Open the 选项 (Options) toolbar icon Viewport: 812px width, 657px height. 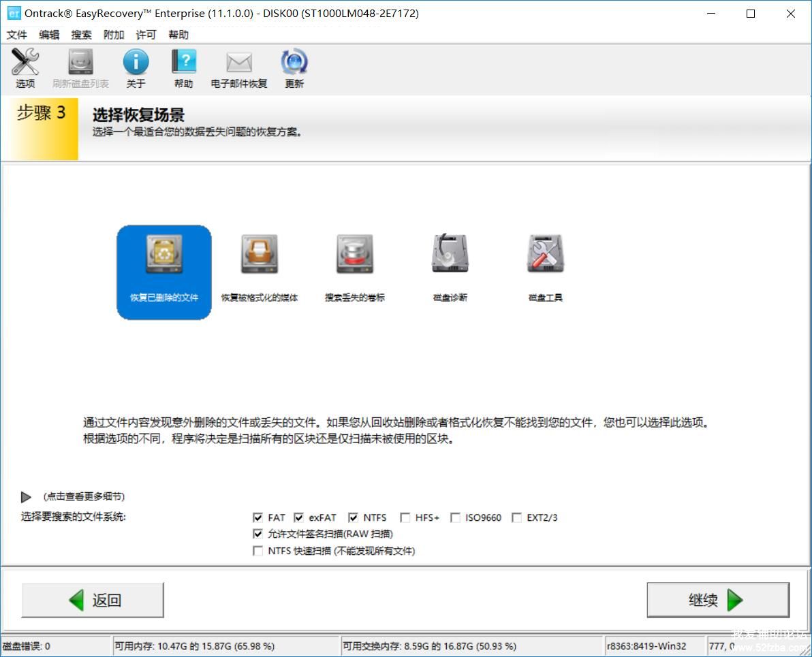(x=25, y=68)
